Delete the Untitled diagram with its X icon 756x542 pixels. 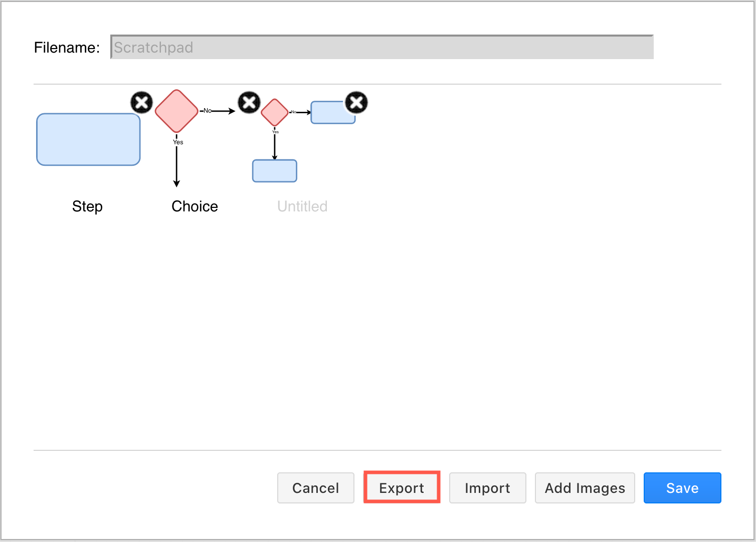coord(356,102)
